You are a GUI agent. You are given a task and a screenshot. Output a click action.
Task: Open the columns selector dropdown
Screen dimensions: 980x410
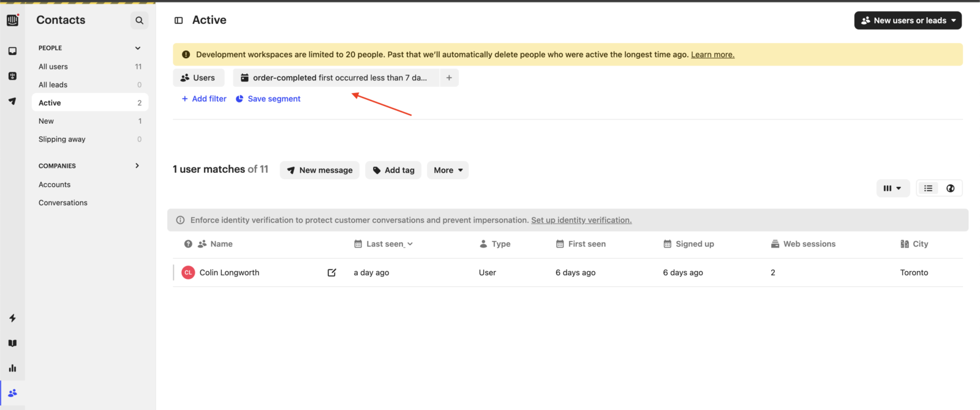tap(892, 188)
